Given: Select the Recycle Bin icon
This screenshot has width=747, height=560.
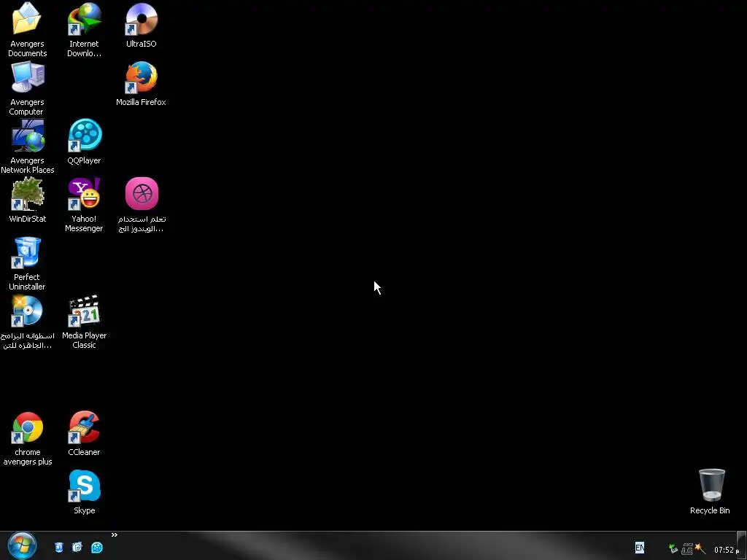Looking at the screenshot, I should click(712, 485).
